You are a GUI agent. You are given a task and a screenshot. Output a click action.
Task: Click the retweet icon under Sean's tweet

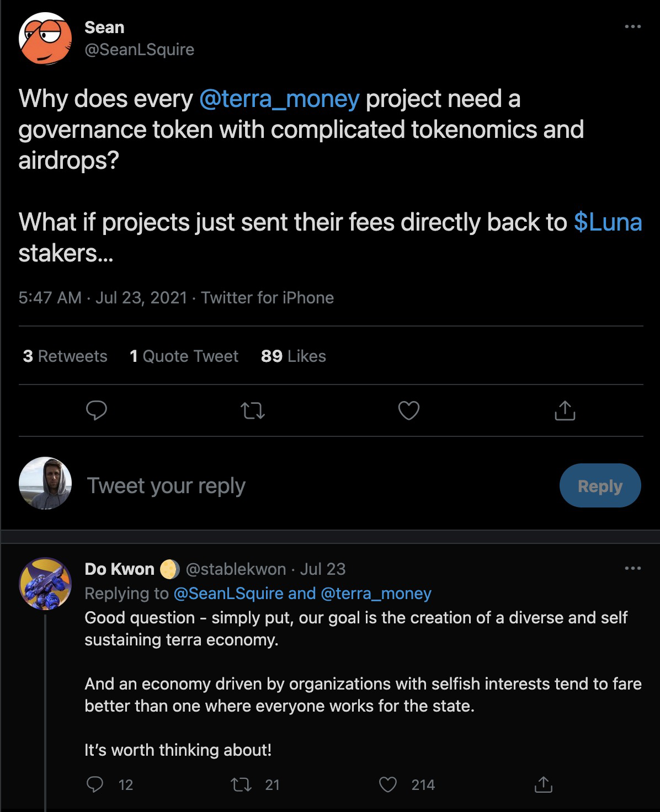(253, 410)
